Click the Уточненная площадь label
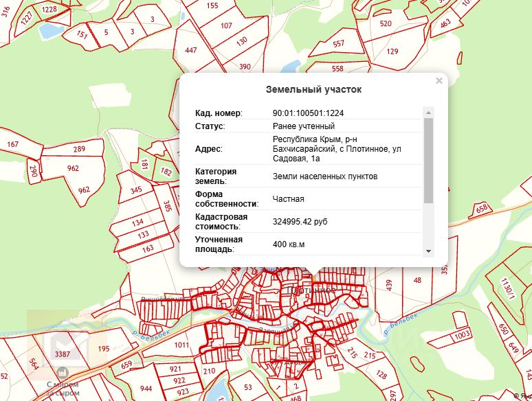The height and width of the screenshot is (401, 532). [x=219, y=244]
